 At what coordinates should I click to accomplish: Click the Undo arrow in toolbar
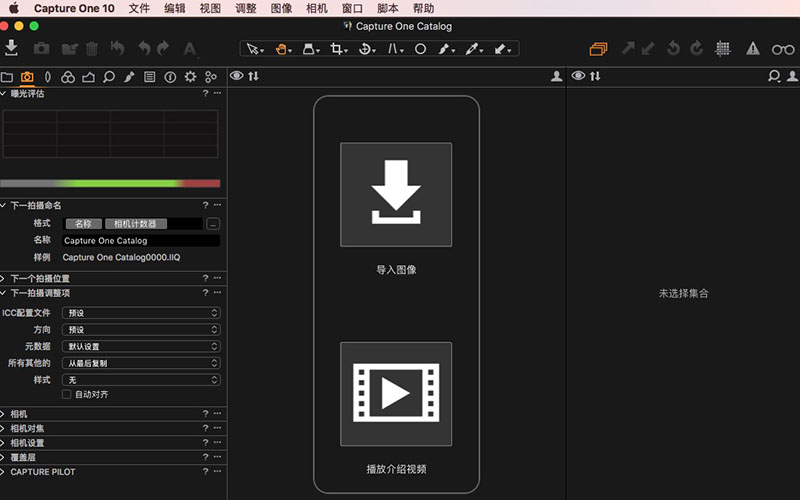click(144, 48)
